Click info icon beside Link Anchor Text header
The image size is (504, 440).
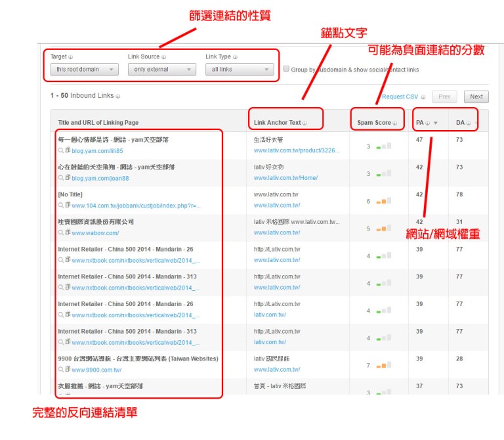pyautogui.click(x=304, y=123)
